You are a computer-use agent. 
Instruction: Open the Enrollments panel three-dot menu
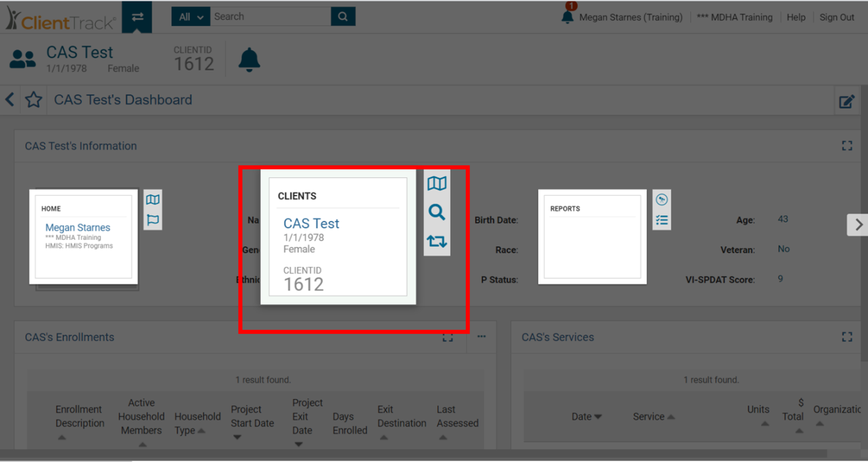481,337
